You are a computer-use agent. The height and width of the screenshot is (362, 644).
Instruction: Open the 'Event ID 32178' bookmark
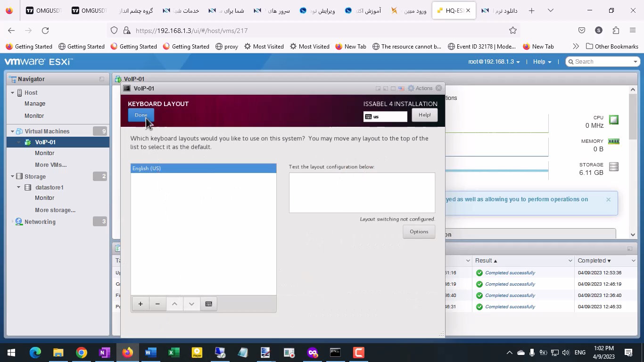tap(482, 46)
